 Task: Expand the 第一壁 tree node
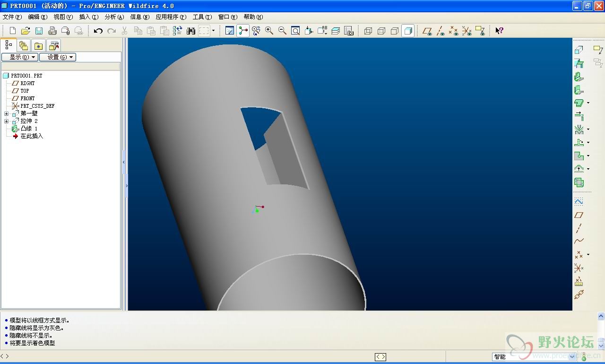[6, 113]
